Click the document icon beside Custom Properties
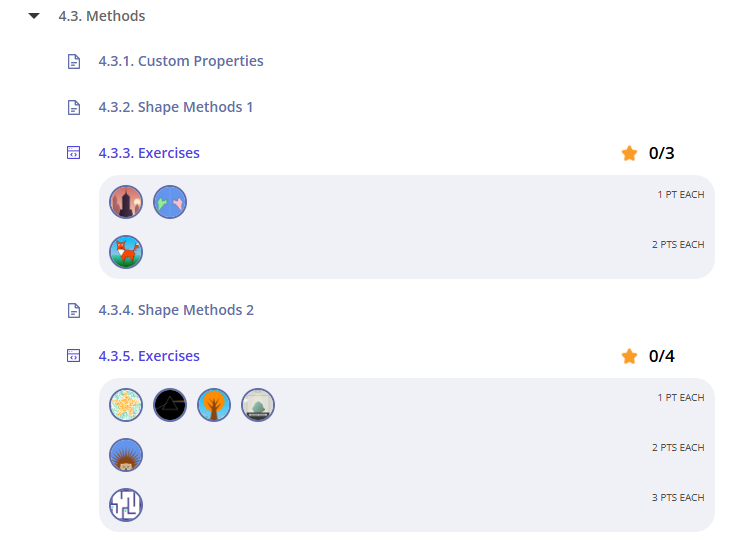Screen dimensions: 740x540 coord(73,62)
